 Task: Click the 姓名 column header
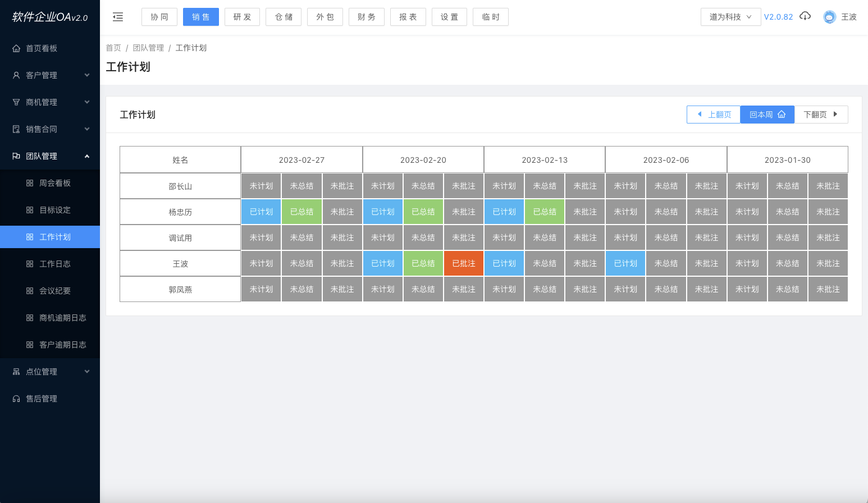180,160
